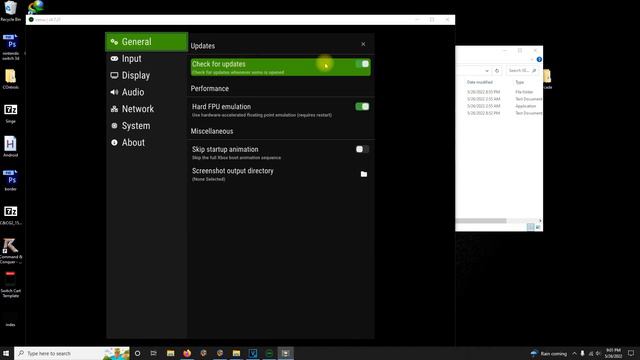Open the Windows Start menu

[6, 353]
